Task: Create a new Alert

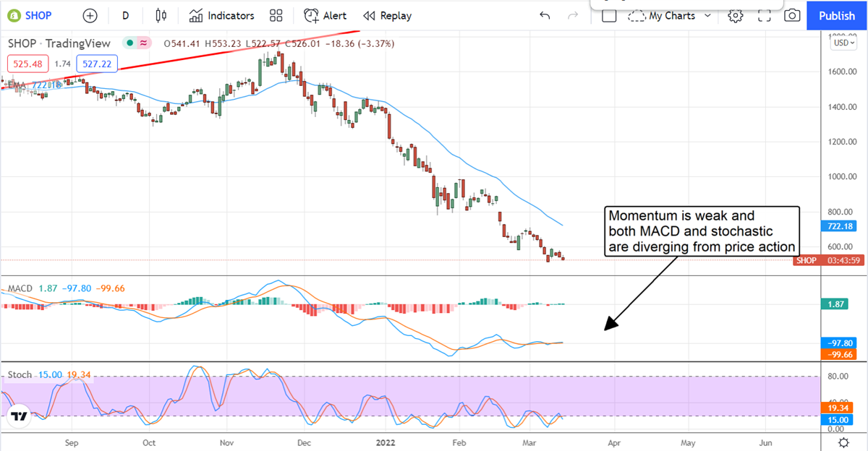Action: [x=325, y=15]
